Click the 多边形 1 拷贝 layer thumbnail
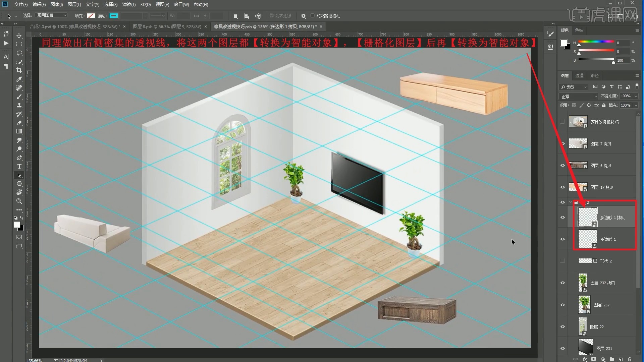This screenshot has width=644, height=362. click(x=587, y=217)
